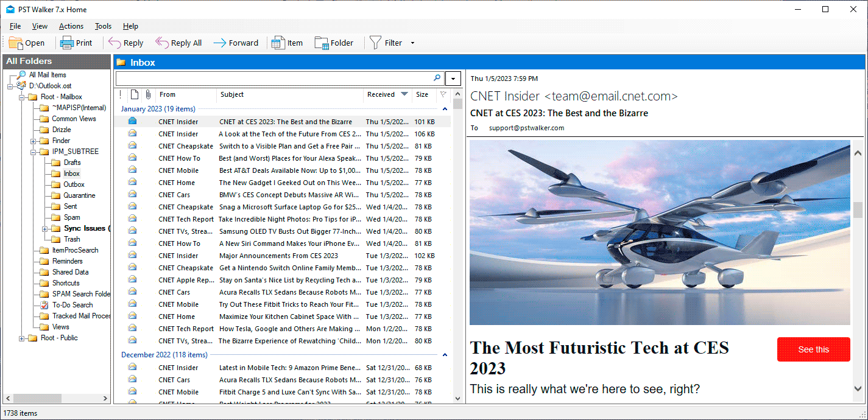Click the Reply arrow icon
Screen dimensions: 868x420
point(115,43)
